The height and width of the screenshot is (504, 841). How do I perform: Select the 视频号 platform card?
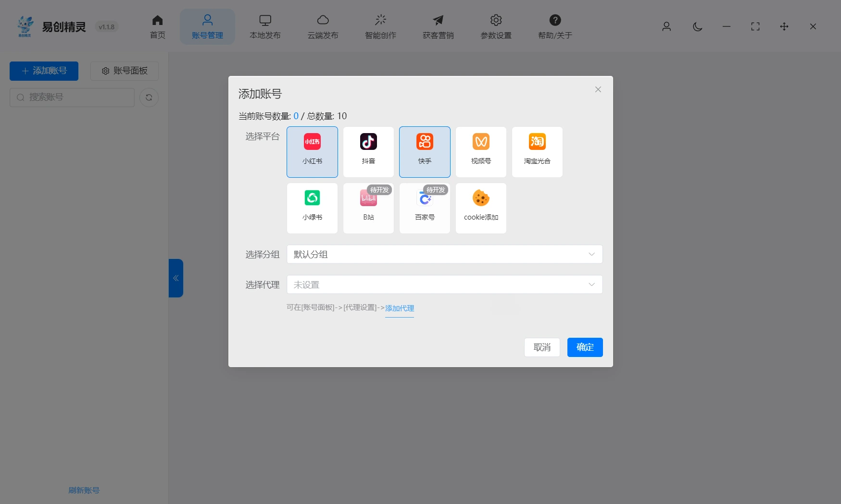click(x=481, y=152)
